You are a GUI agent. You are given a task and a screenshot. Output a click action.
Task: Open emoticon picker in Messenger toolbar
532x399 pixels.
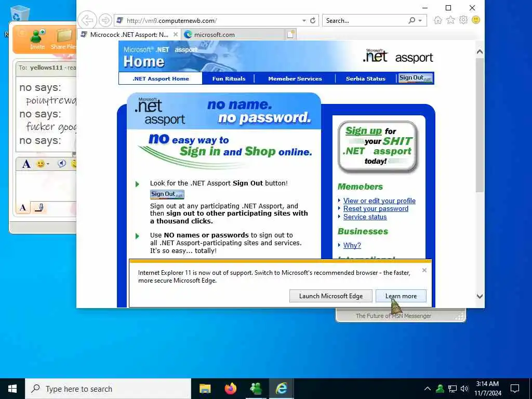click(x=43, y=164)
